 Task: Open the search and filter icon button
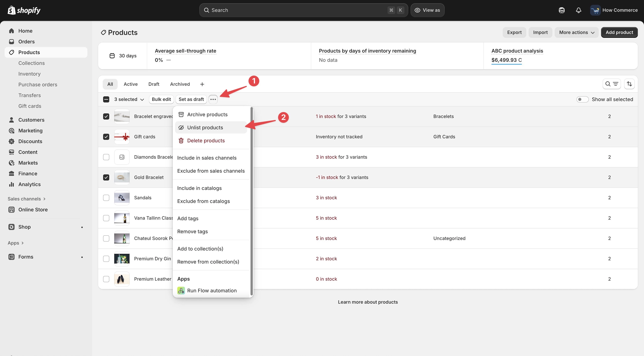click(612, 84)
